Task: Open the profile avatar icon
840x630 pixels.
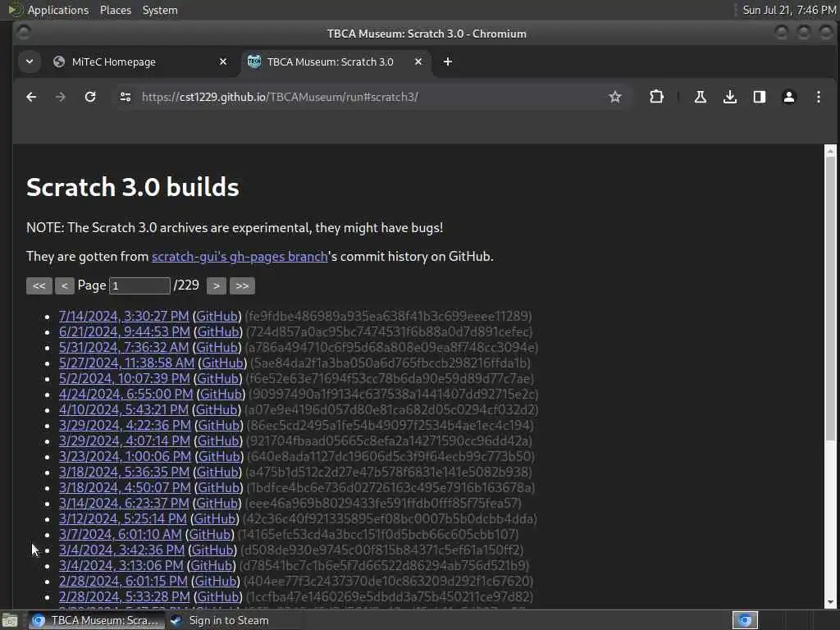Action: point(788,97)
